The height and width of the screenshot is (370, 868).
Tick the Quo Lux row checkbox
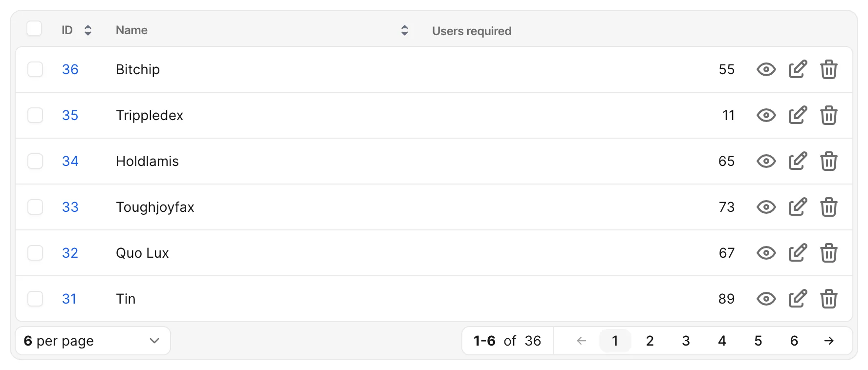click(x=35, y=253)
